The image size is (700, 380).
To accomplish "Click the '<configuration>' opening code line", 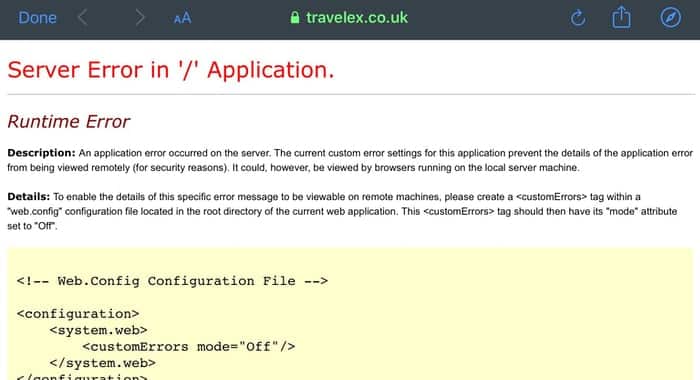I will (x=78, y=314).
